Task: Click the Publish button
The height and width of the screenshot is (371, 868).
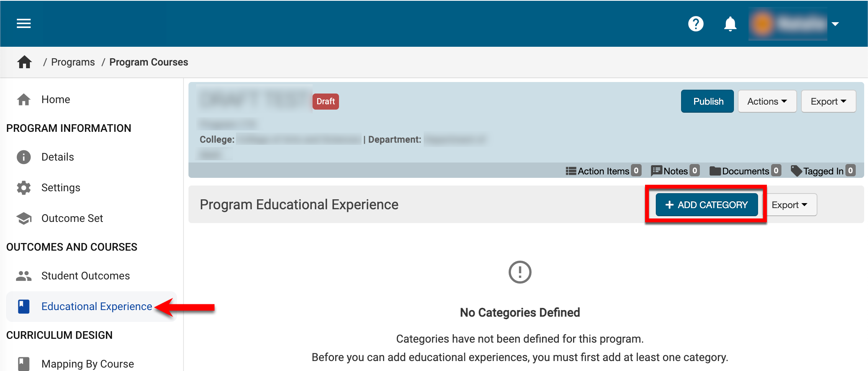Action: [707, 102]
